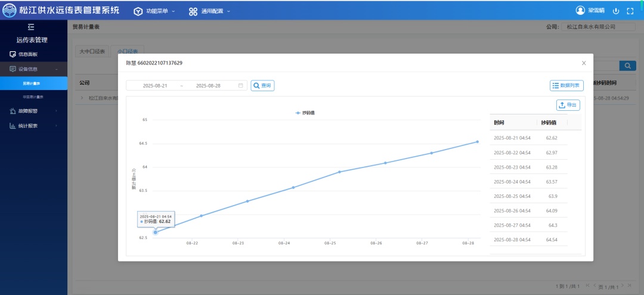Go to first page pagination icon
The image size is (644, 295).
[x=588, y=285]
